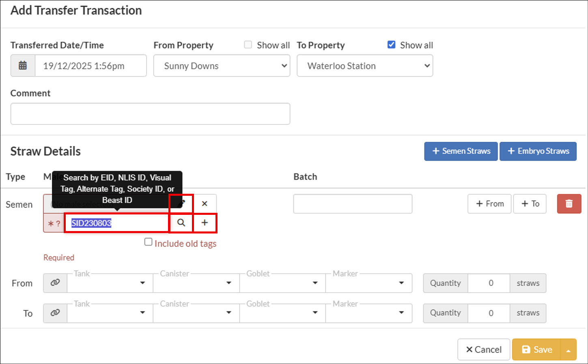Tick the Include old tags checkbox
Viewport: 588px width, 364px height.
(149, 242)
